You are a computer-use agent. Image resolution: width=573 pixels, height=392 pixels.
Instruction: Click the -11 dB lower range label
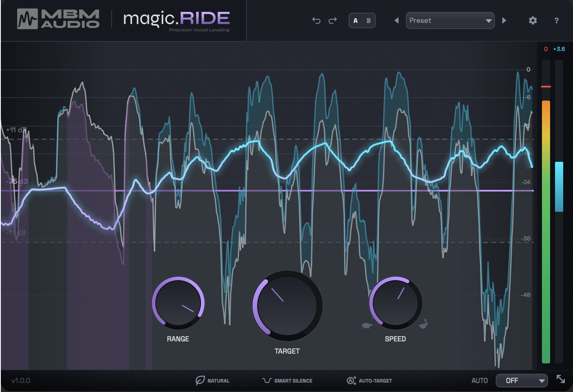point(16,233)
